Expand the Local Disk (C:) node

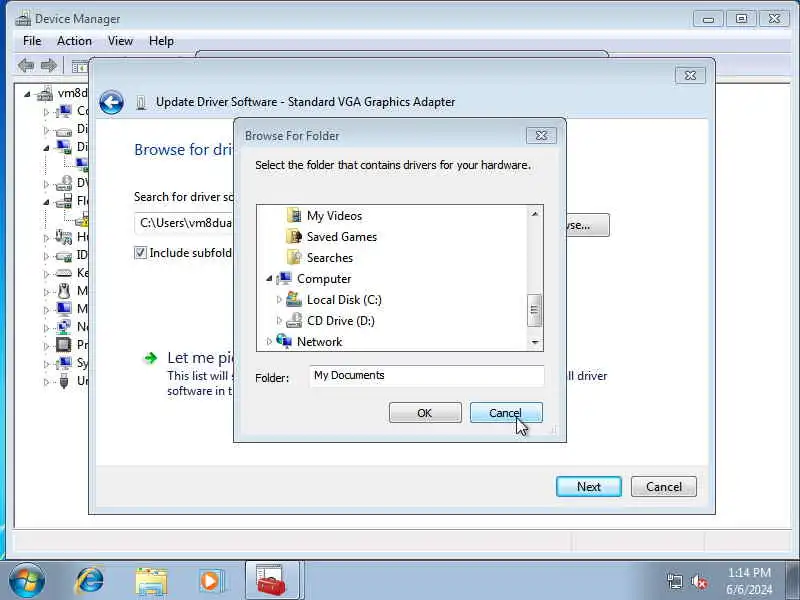[x=279, y=299]
